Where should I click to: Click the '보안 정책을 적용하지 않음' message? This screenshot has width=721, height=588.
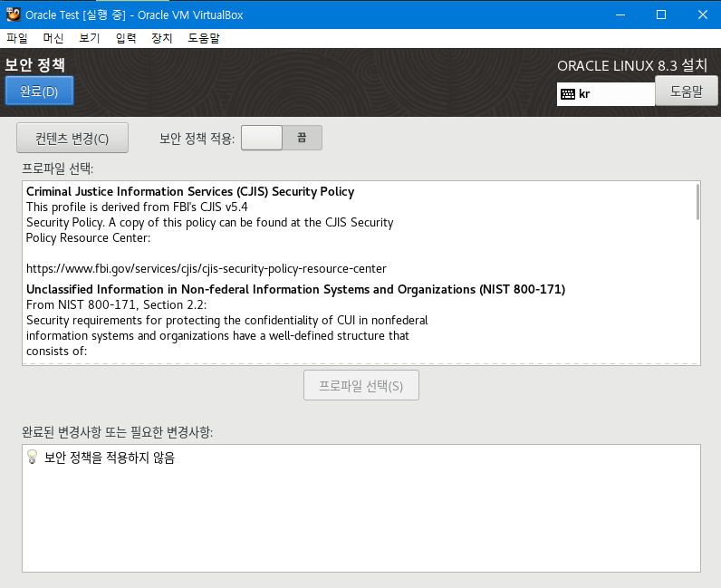click(x=110, y=458)
